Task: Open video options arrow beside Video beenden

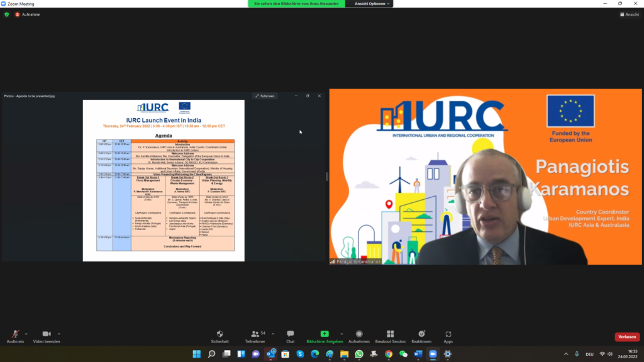Action: [x=59, y=334]
